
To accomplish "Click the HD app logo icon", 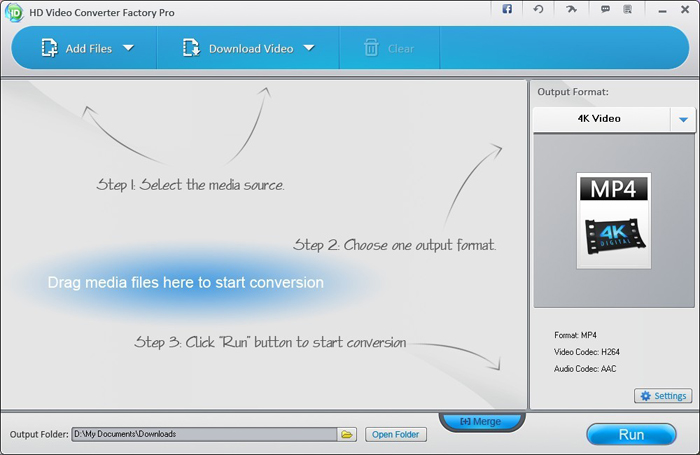I will (x=15, y=11).
